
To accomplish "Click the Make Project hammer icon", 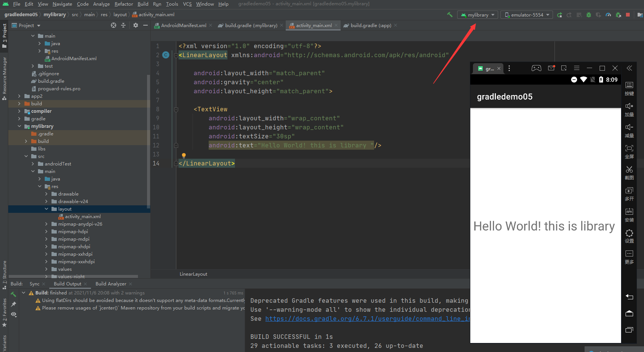I will tap(450, 15).
